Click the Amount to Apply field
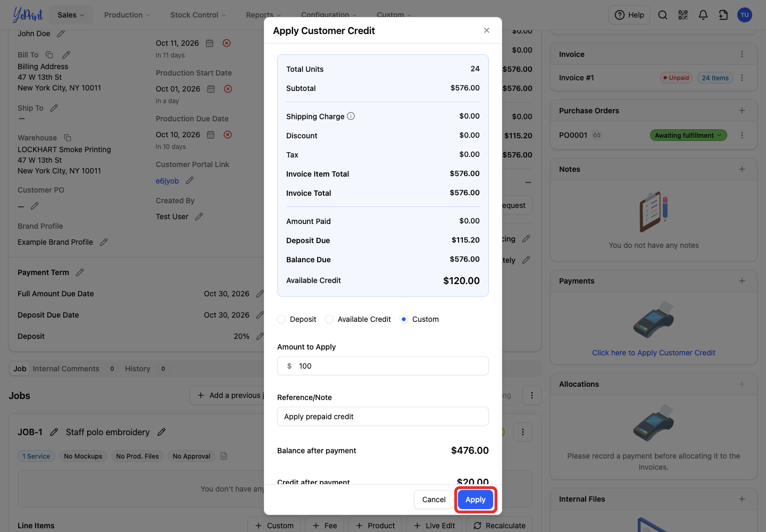 point(383,366)
